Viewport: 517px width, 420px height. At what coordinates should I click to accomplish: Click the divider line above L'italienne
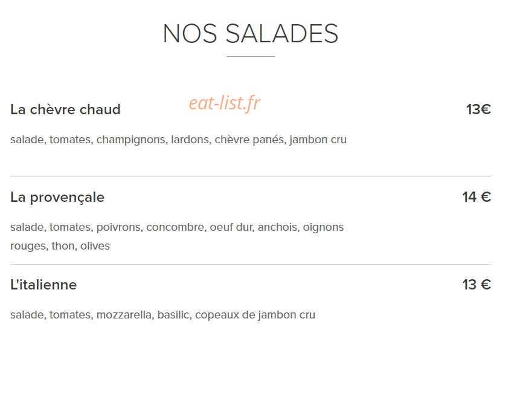251,264
